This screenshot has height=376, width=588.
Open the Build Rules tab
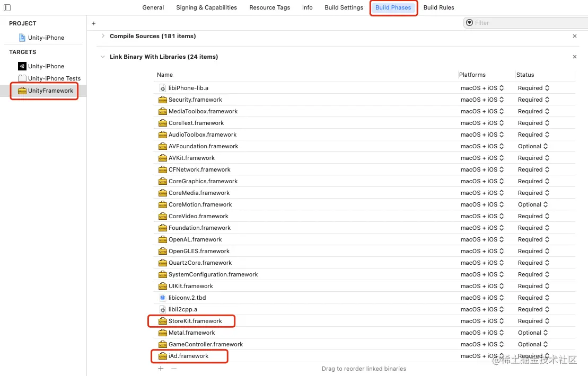tap(439, 7)
